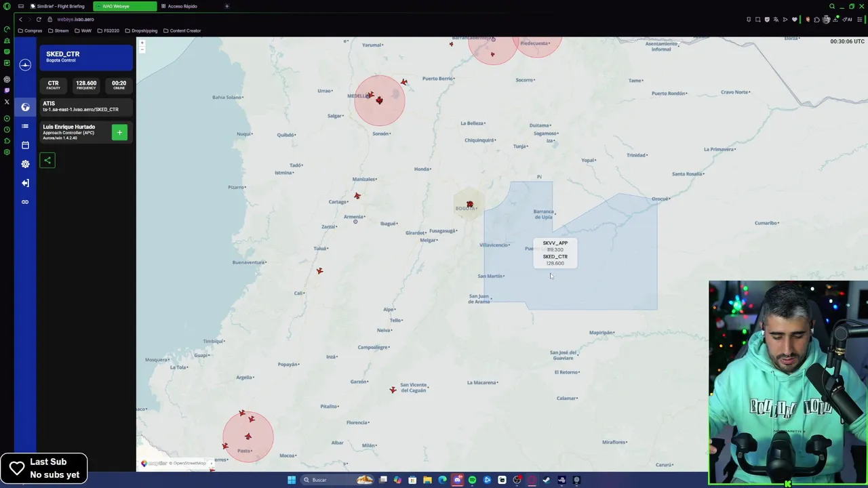The width and height of the screenshot is (868, 488).
Task: Open Discord from the taskbar
Action: point(457,480)
